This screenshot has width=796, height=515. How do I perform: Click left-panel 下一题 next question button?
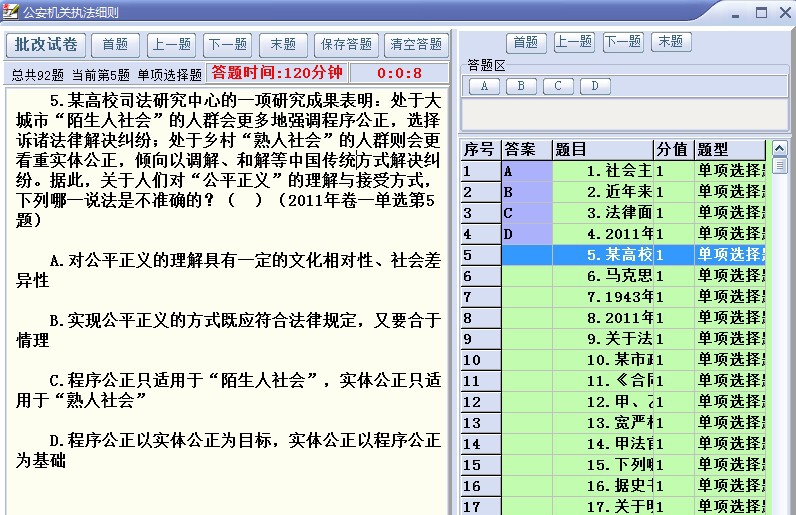227,45
